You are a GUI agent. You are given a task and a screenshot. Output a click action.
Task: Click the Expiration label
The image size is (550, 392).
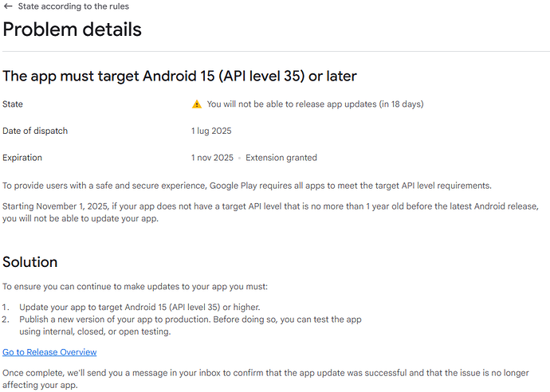[22, 158]
